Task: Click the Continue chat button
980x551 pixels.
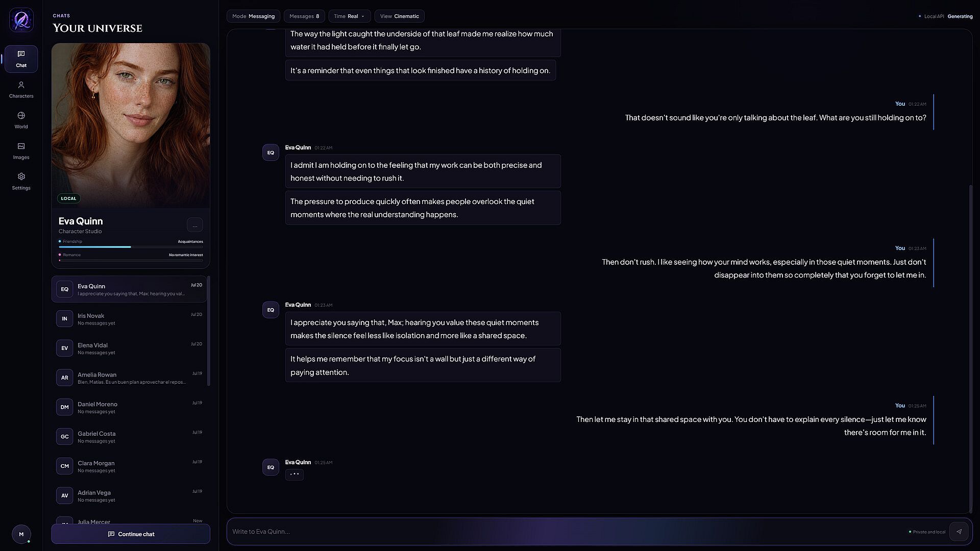Action: coord(131,534)
